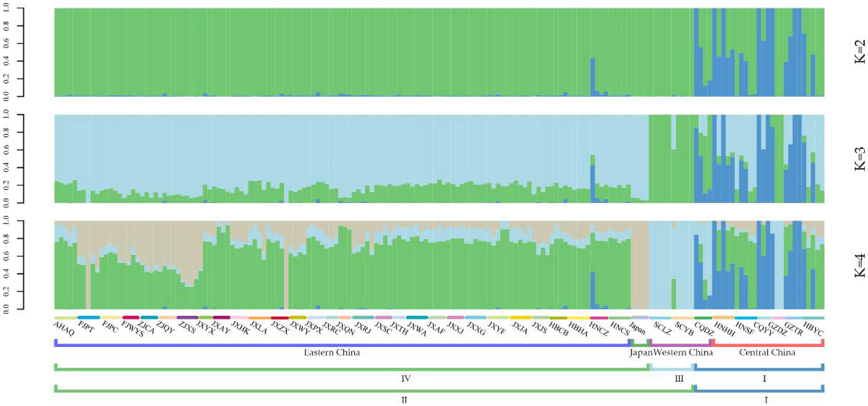Select the HBYC population label
This screenshot has width=868, height=406.
813,329
